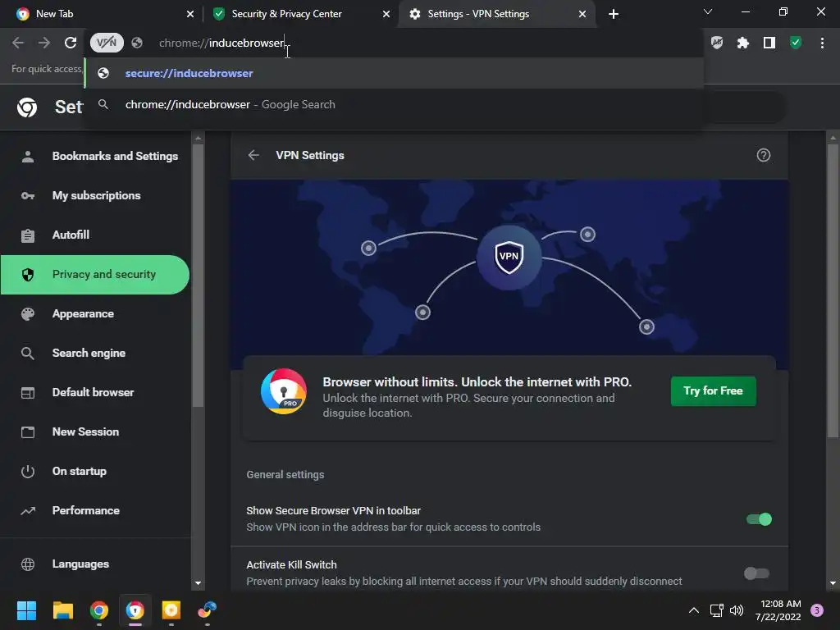The image size is (840, 630).
Task: Select chrome://inducebrowser Google Search suggestion
Action: click(x=394, y=104)
